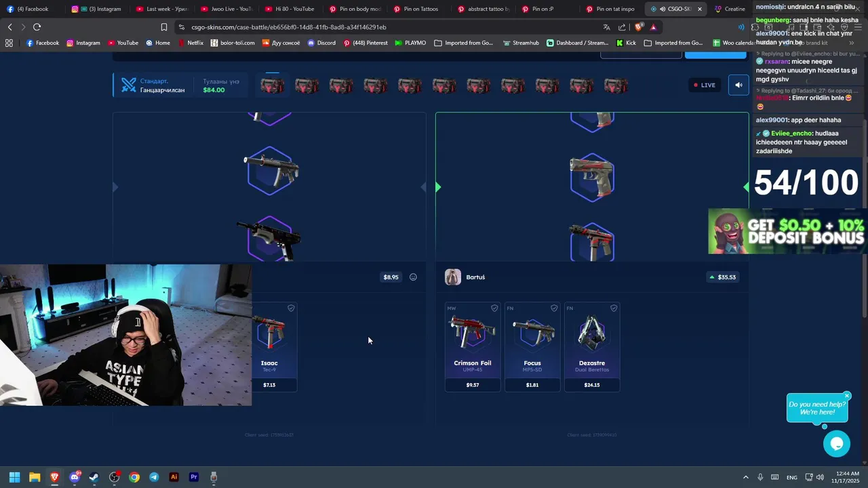Click the $35.53 total badge
The image size is (868, 488).
click(722, 277)
